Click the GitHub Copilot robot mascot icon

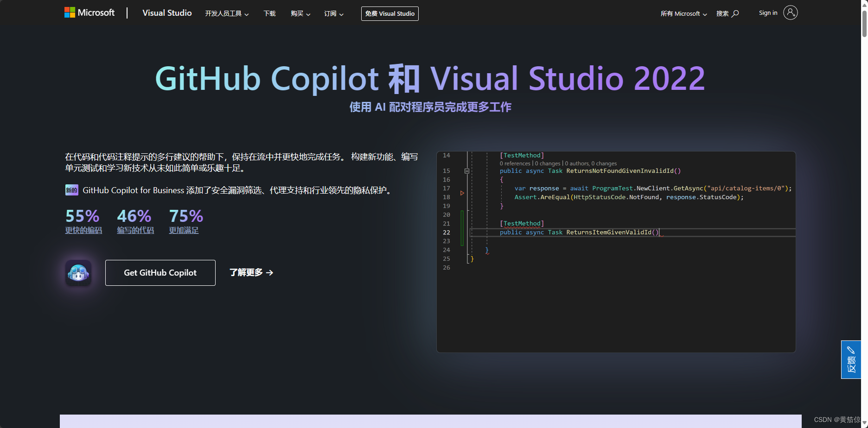78,273
